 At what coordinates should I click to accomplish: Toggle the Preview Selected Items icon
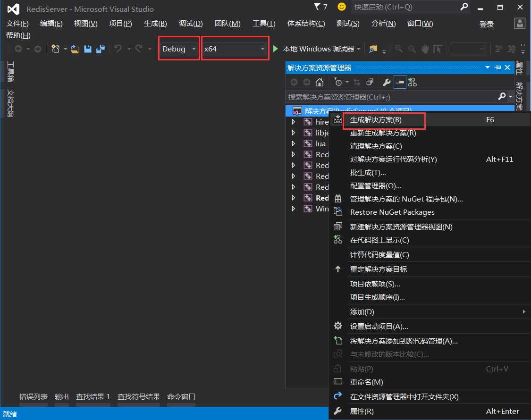[x=400, y=82]
